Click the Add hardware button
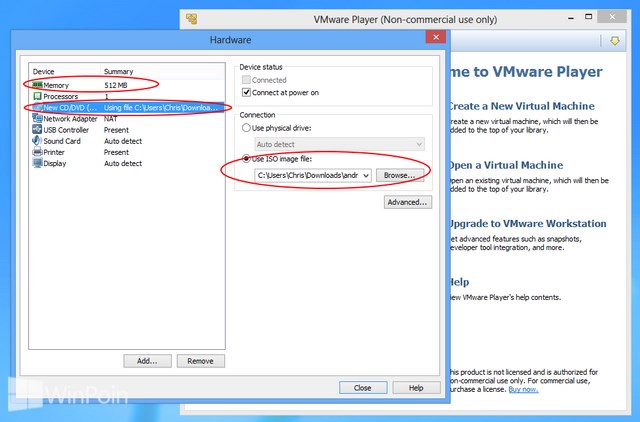 click(147, 361)
